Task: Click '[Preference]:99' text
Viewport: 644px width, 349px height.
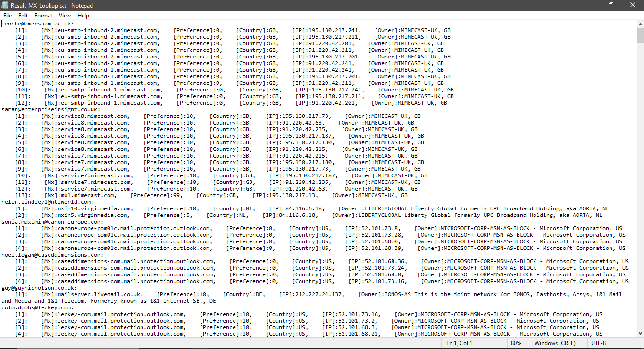Action: (x=157, y=195)
